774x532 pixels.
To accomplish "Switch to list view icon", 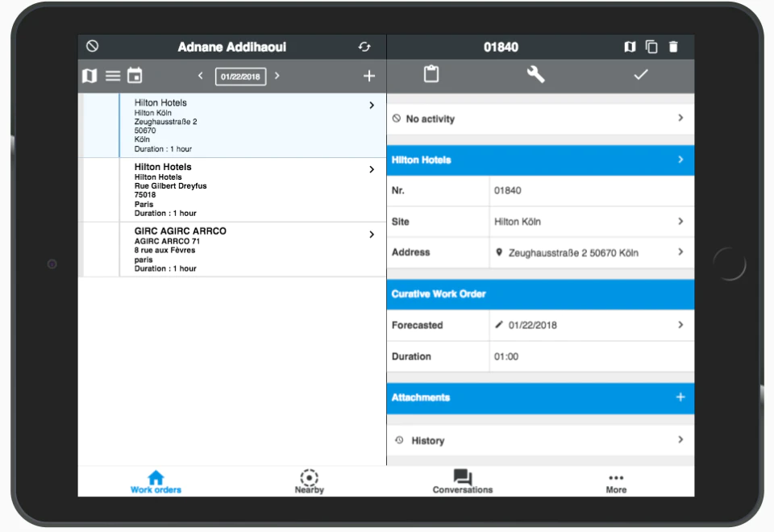I will pos(113,76).
